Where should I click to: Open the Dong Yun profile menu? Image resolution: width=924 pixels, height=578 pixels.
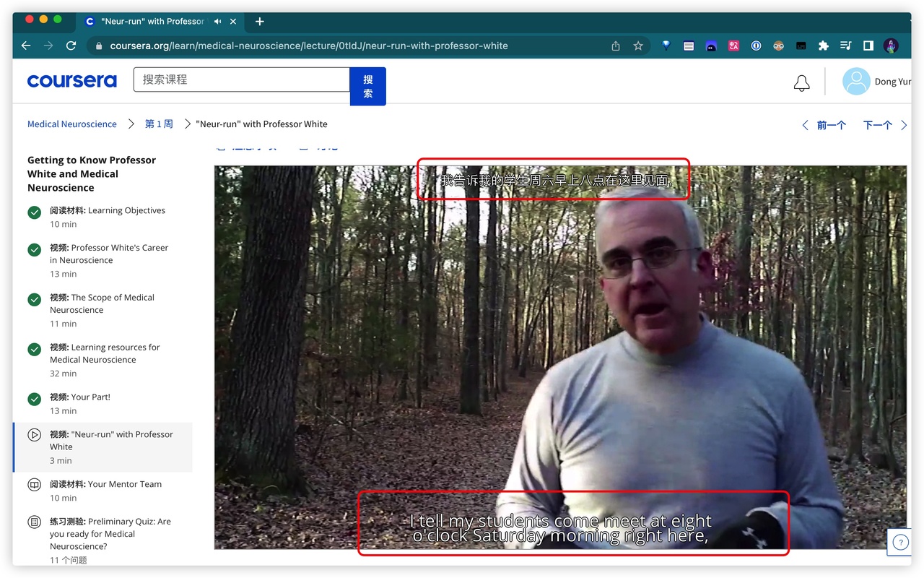coord(876,82)
